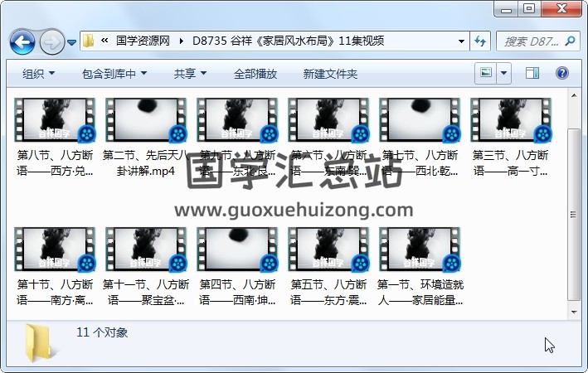Click the 新建文件夹 button
This screenshot has height=373, width=588.
pyautogui.click(x=330, y=74)
